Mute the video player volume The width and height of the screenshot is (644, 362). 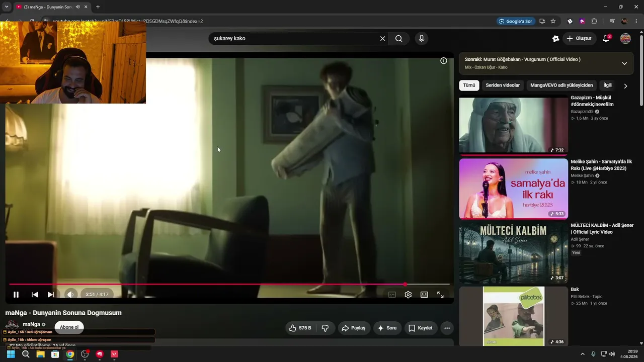(x=70, y=295)
